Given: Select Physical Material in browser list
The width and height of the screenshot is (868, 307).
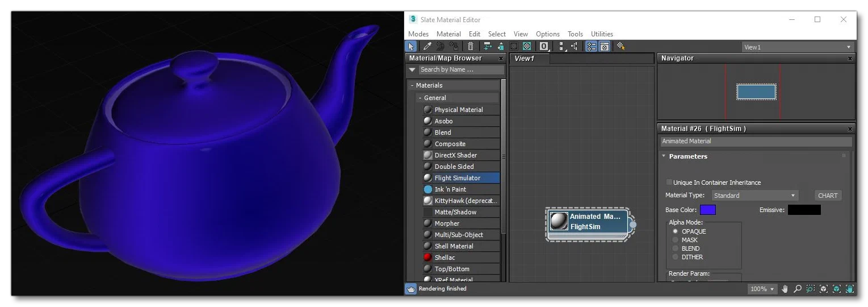Looking at the screenshot, I should point(461,110).
